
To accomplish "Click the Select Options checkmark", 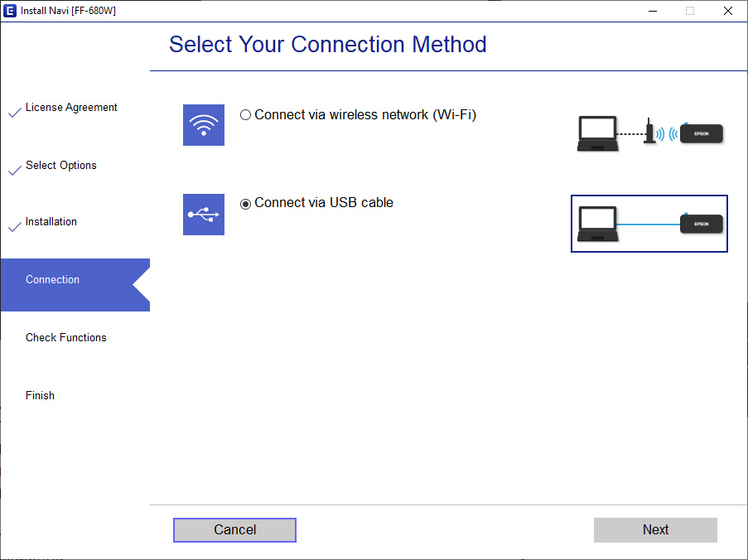I will click(x=15, y=170).
